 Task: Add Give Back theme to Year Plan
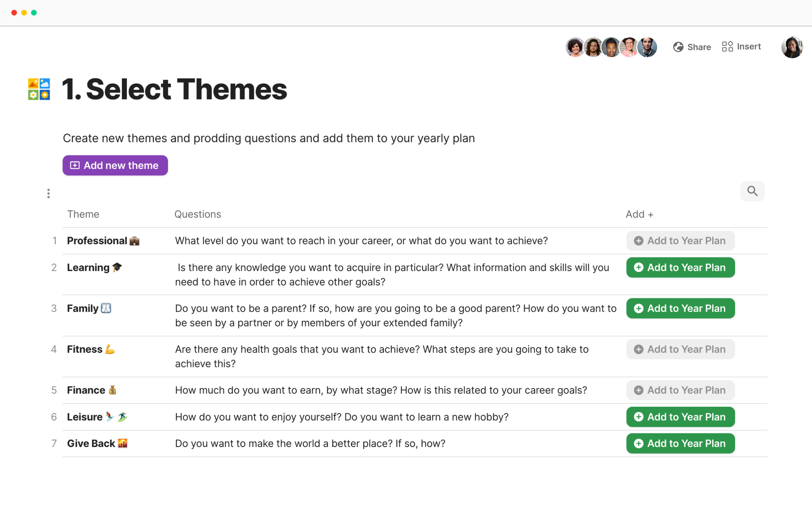click(680, 443)
